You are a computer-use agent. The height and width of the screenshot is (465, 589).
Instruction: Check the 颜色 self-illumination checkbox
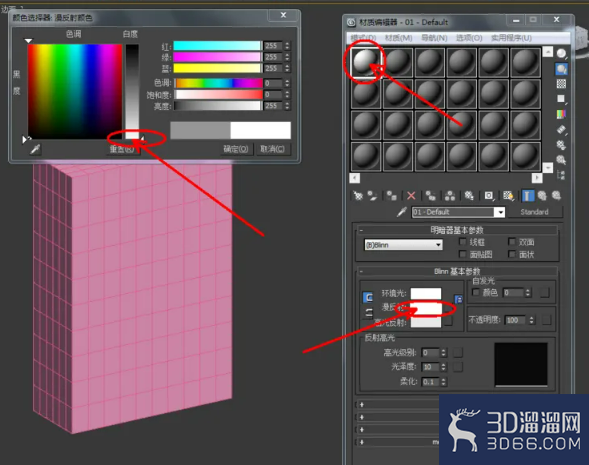[x=476, y=292]
